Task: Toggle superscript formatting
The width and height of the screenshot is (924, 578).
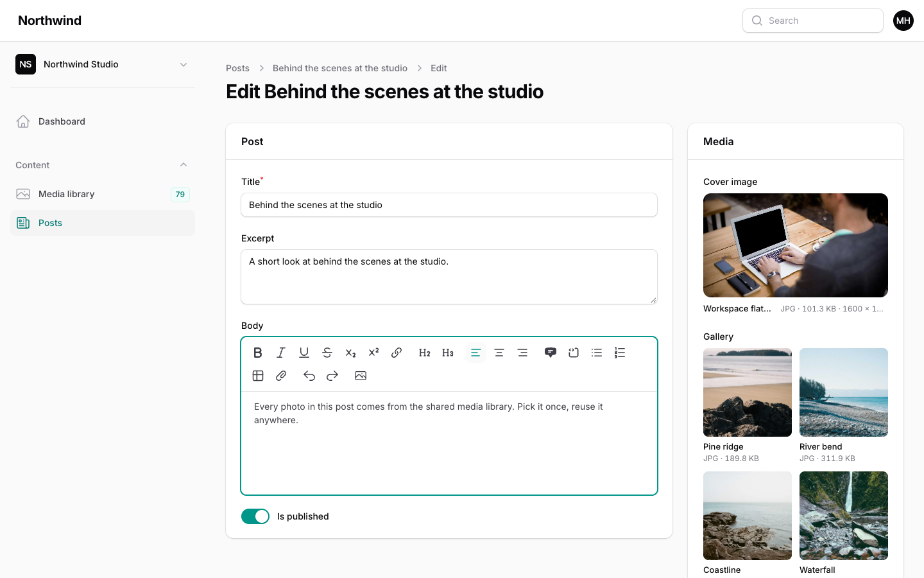Action: point(373,353)
